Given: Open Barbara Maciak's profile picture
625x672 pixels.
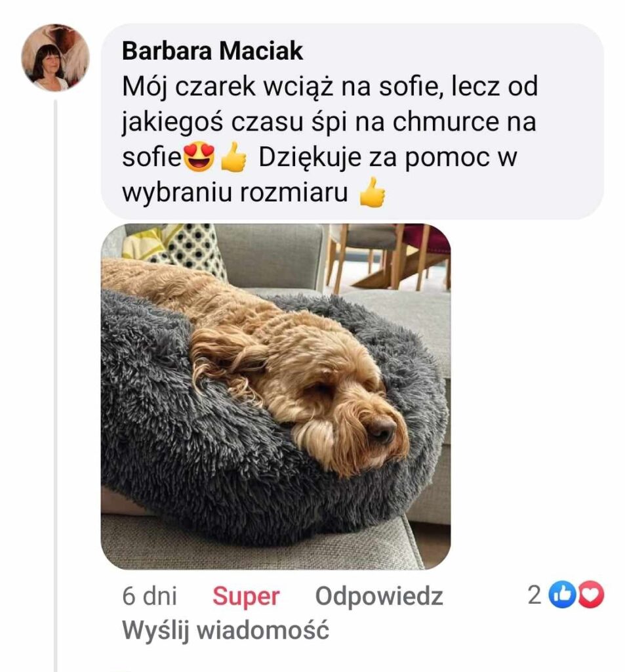Looking at the screenshot, I should click(55, 58).
